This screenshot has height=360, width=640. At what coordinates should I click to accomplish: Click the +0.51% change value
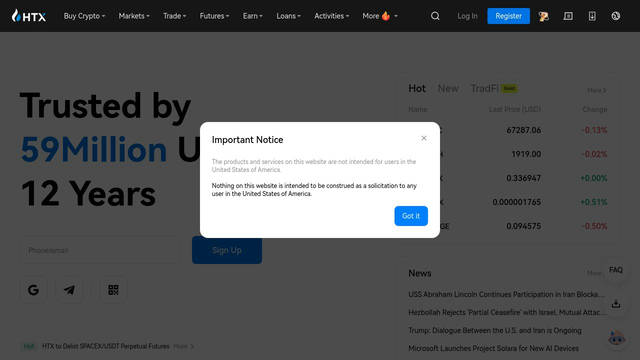click(593, 202)
